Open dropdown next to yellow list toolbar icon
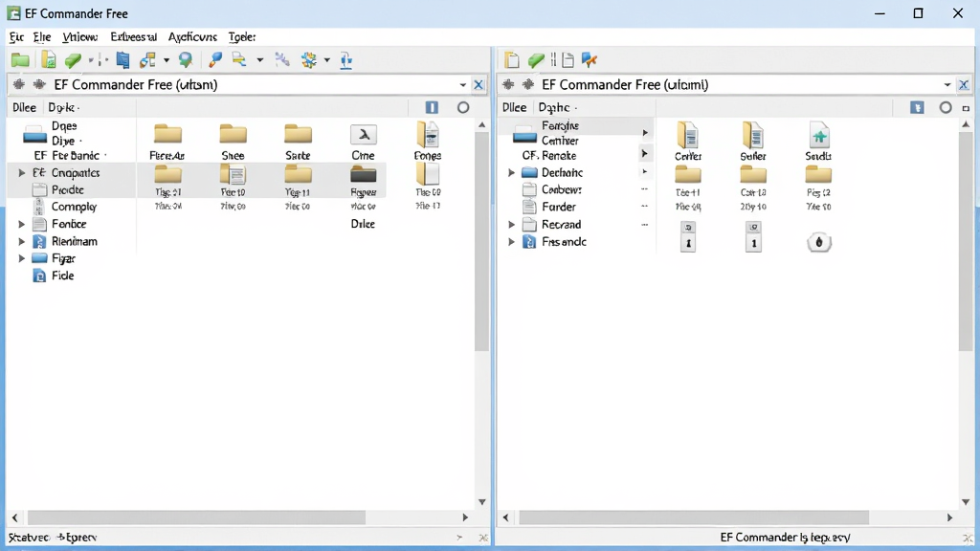Screen dimensions: 980x551 [260, 60]
